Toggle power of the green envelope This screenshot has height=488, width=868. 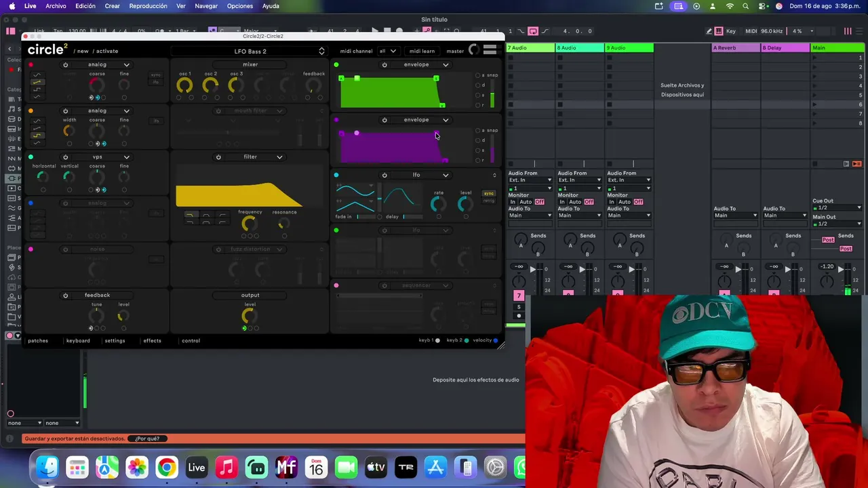tap(384, 64)
